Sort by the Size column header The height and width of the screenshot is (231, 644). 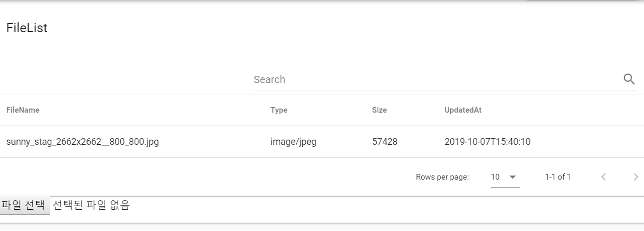point(379,110)
